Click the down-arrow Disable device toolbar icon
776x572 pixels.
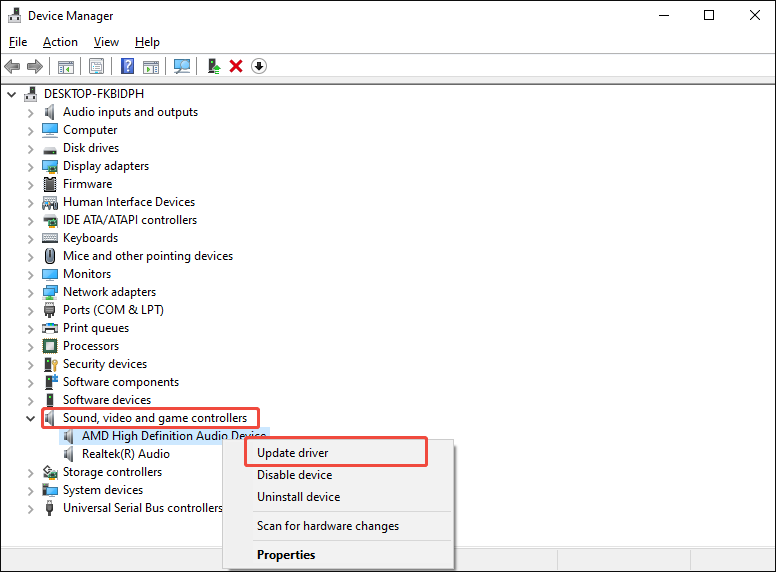point(259,66)
